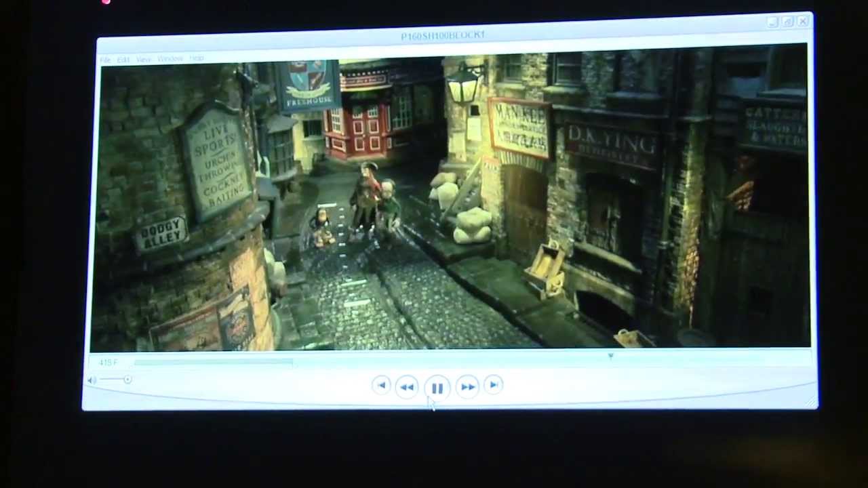
Task: Close the player window
Action: (803, 22)
